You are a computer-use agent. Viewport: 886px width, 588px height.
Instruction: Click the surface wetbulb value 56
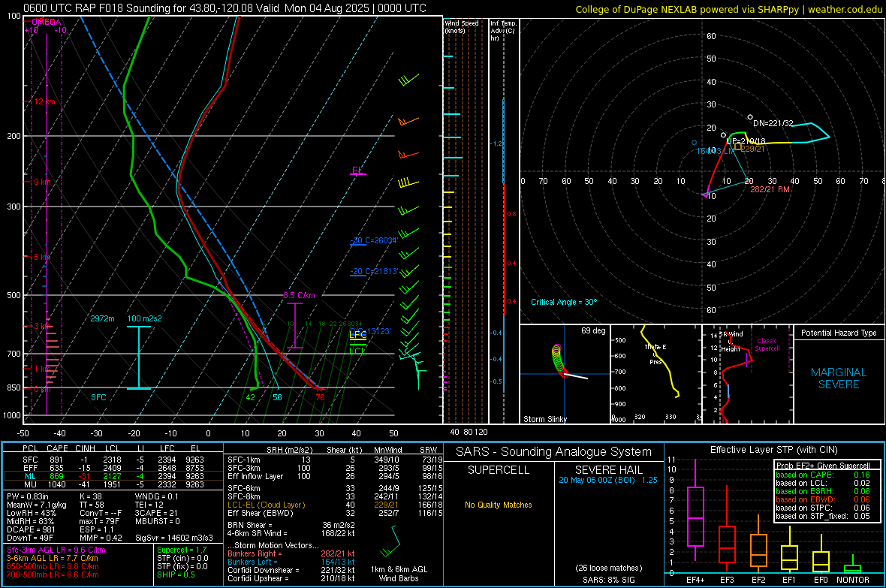click(x=278, y=397)
